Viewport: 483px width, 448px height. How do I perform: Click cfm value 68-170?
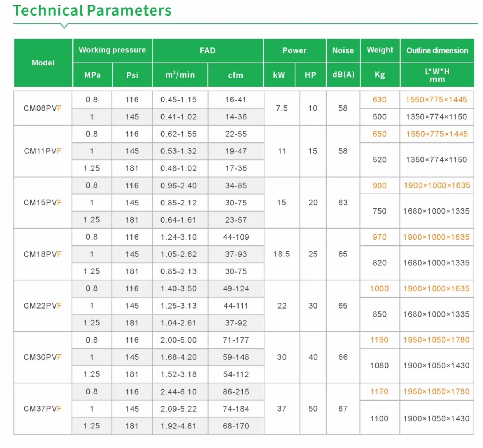point(236,426)
